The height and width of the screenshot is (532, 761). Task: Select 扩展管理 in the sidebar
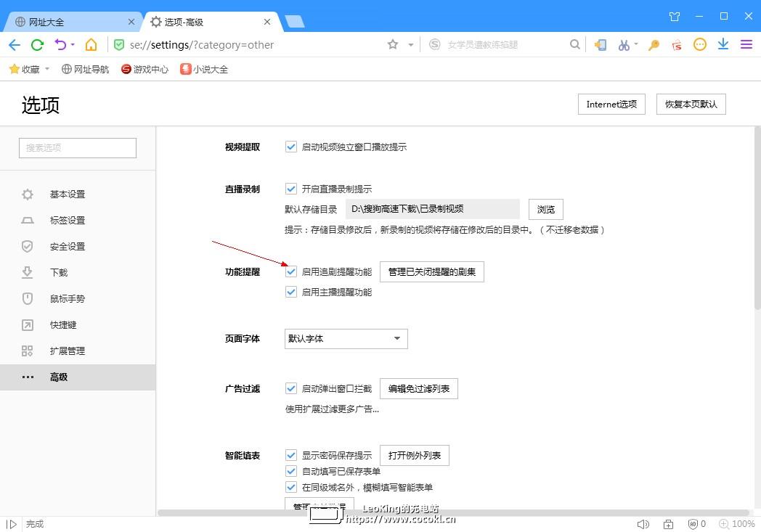78,351
